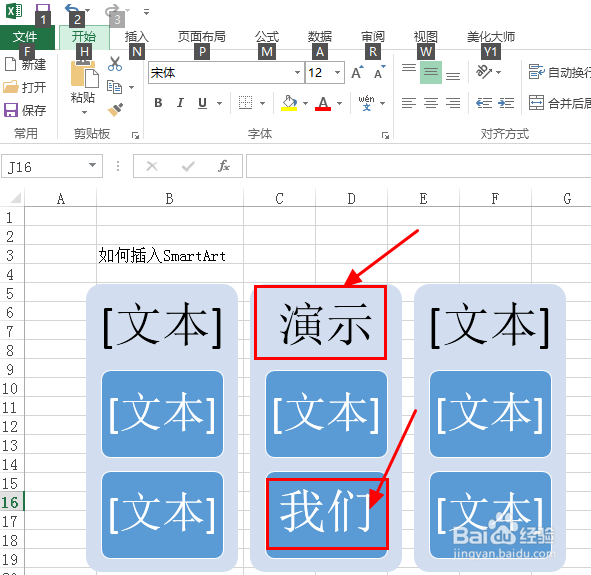Image resolution: width=591 pixels, height=575 pixels.
Task: Click the decrease indent icon
Action: [484, 102]
